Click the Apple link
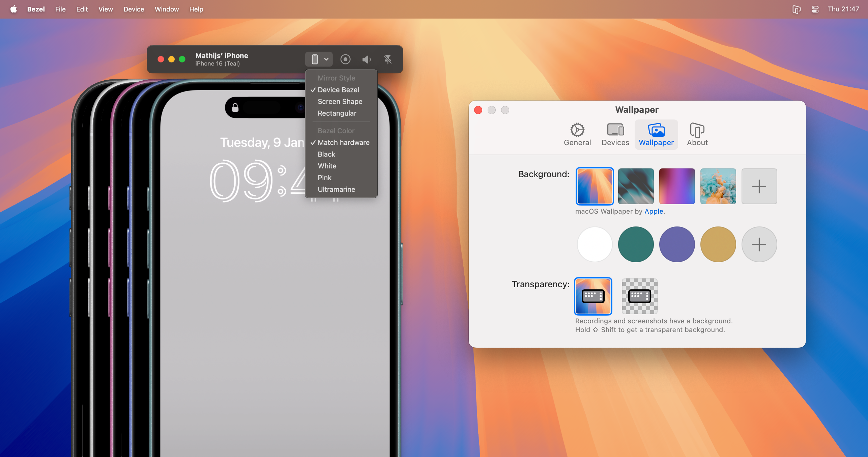The image size is (868, 457). click(x=654, y=211)
